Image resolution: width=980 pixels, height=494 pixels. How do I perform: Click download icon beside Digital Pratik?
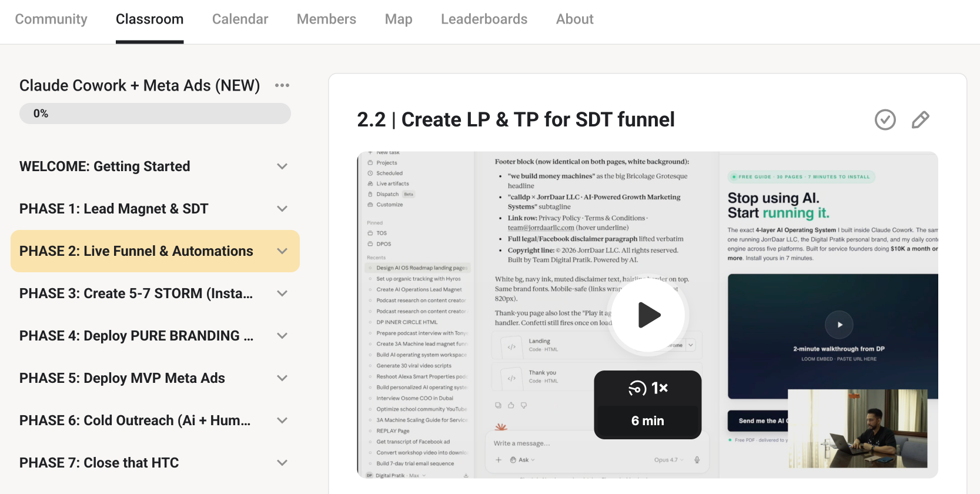466,475
